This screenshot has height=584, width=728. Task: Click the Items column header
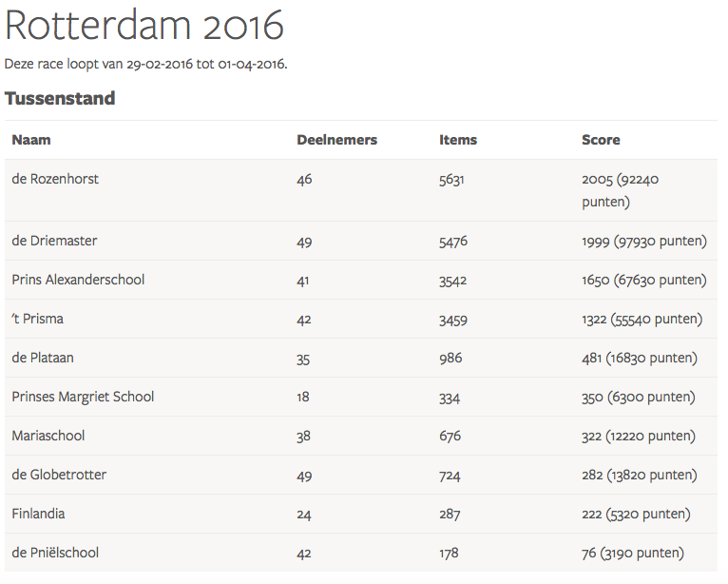coord(458,140)
